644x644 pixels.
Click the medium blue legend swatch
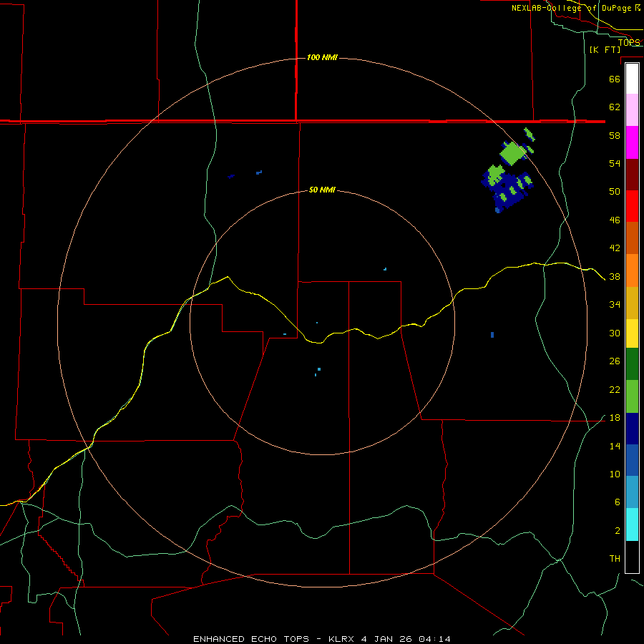click(x=632, y=460)
